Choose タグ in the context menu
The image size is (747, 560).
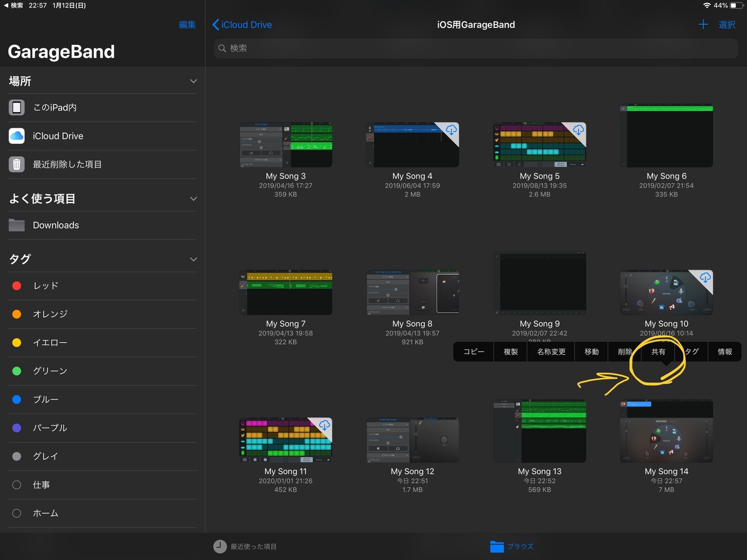click(x=692, y=352)
